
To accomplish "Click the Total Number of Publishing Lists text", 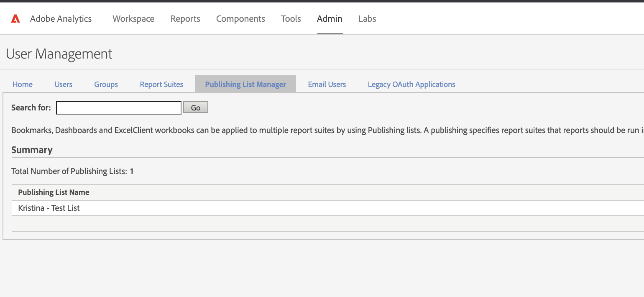I will coord(72,171).
